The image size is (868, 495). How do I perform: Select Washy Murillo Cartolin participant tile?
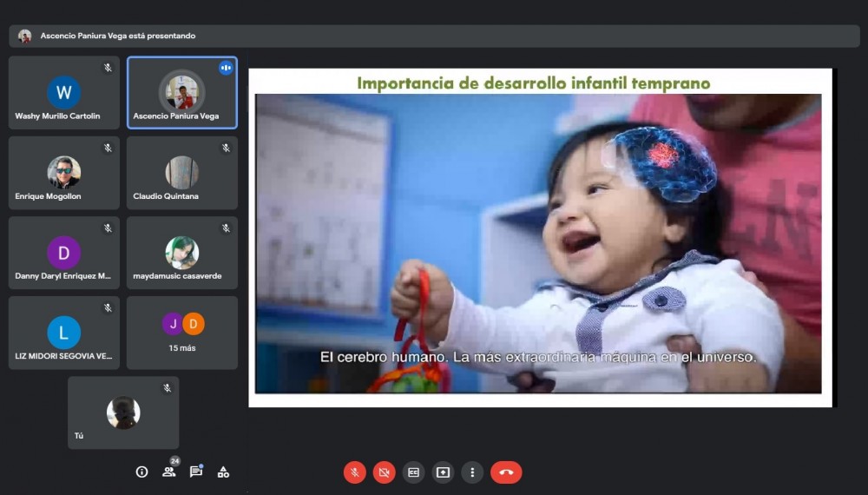point(64,93)
